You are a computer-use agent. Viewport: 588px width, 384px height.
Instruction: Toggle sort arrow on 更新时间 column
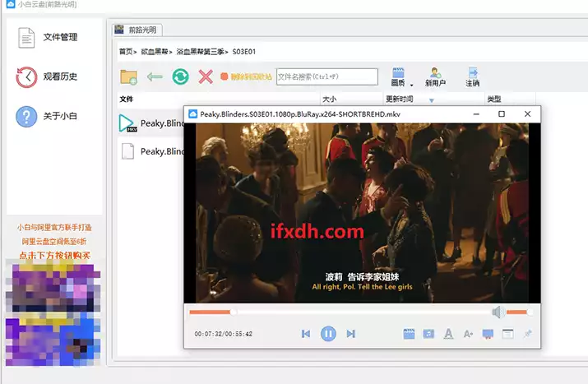tap(432, 100)
